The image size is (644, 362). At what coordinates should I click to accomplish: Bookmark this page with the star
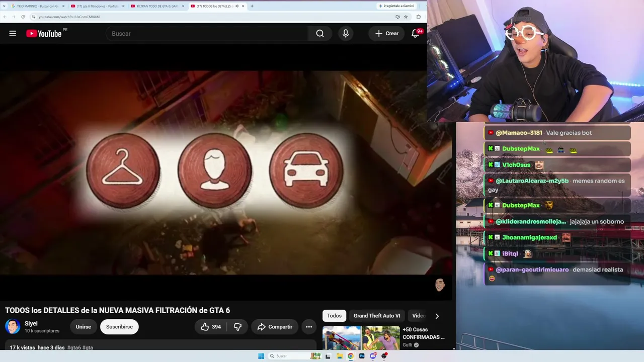[x=406, y=17]
